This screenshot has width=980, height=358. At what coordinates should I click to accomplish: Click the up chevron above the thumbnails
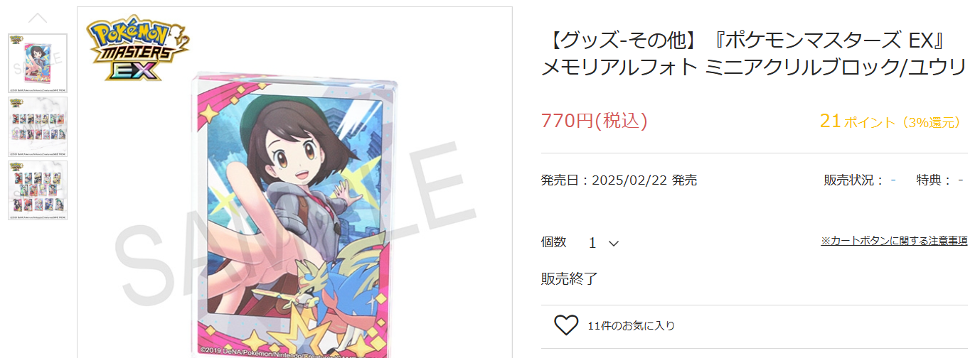click(x=38, y=18)
